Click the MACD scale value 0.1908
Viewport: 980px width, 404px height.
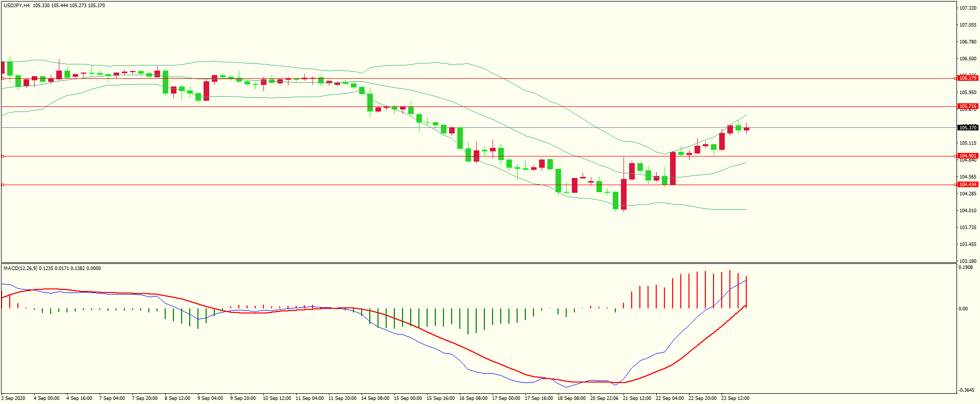tap(966, 267)
